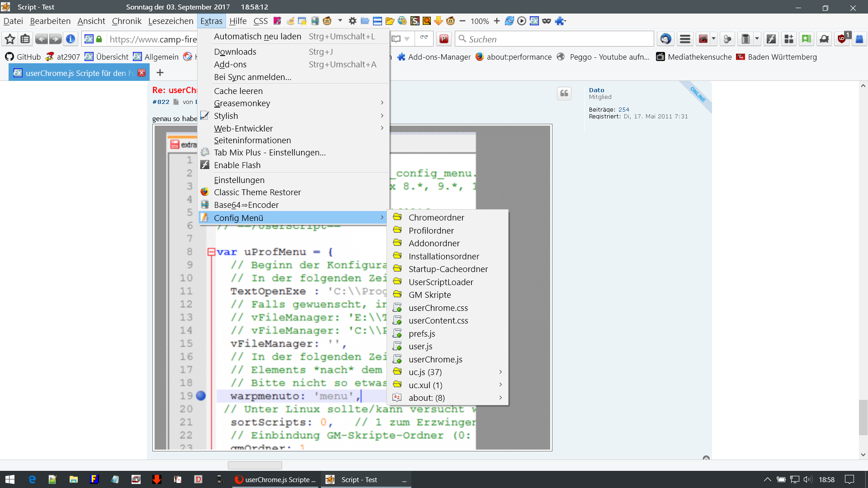Click the Greasemonkey monkey icon in menubar
The image size is (868, 488).
[327, 21]
